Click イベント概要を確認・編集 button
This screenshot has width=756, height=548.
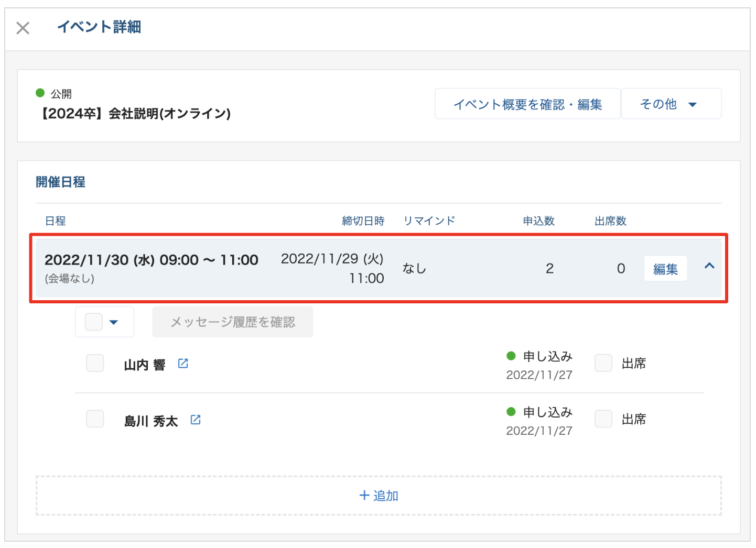click(527, 104)
